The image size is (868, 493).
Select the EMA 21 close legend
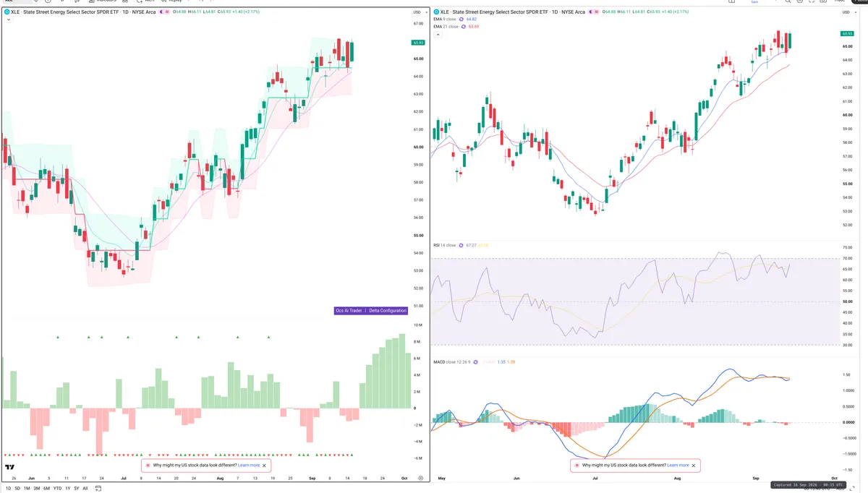pos(446,26)
